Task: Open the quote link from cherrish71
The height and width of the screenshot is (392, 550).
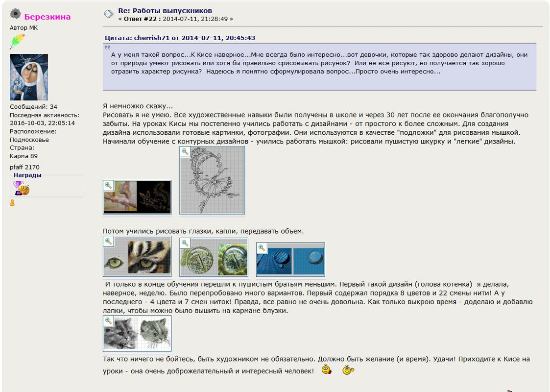Action: pos(180,38)
